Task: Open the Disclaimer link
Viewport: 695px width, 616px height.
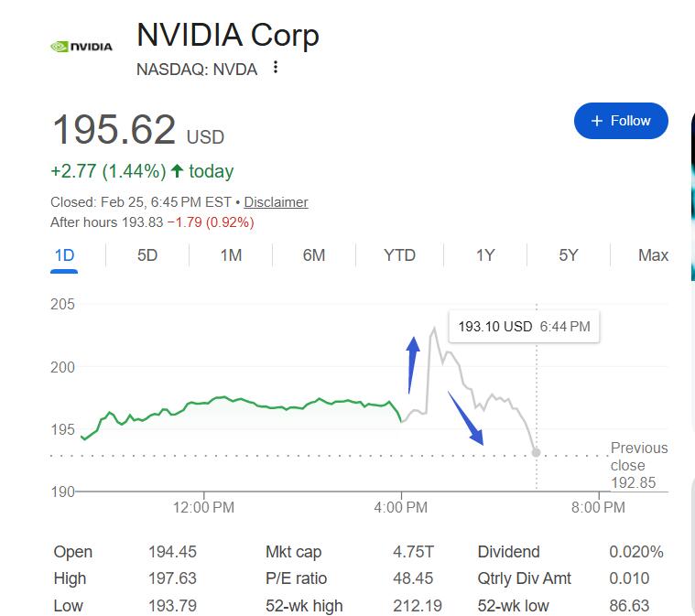Action: [x=276, y=202]
